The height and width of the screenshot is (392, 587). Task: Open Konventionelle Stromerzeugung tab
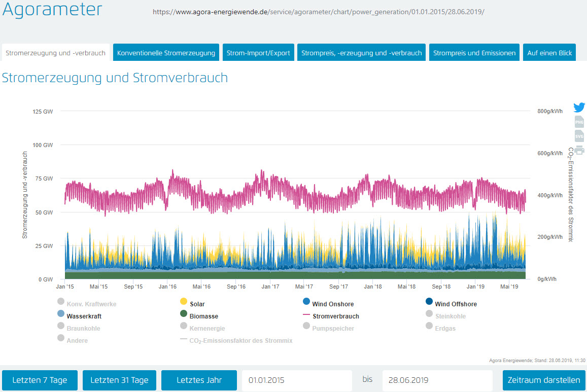click(x=166, y=53)
